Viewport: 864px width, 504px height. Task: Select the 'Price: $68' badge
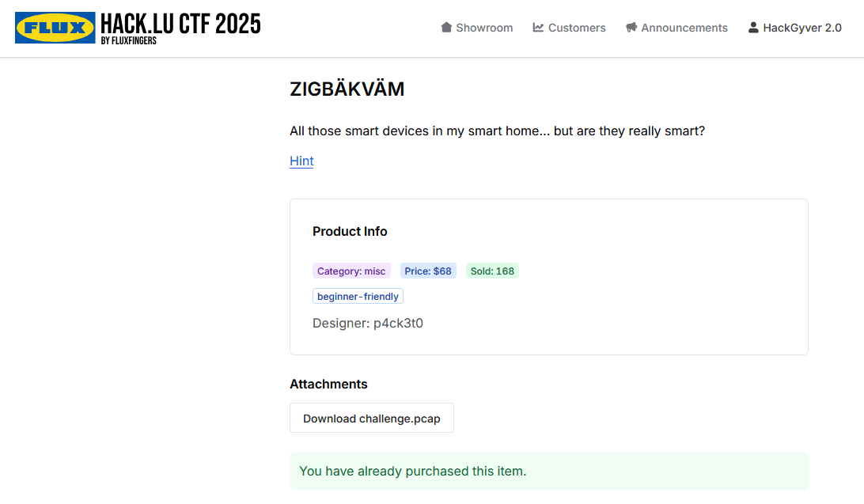428,271
